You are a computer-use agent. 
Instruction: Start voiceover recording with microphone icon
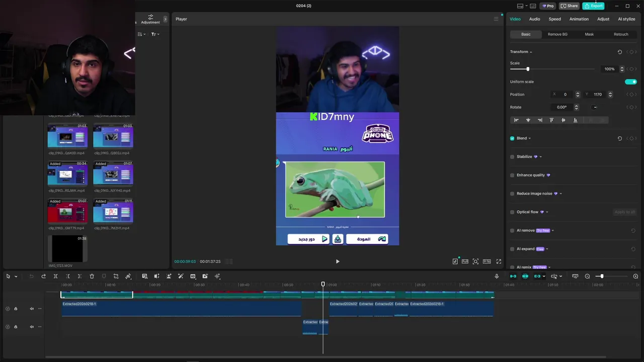pyautogui.click(x=497, y=276)
